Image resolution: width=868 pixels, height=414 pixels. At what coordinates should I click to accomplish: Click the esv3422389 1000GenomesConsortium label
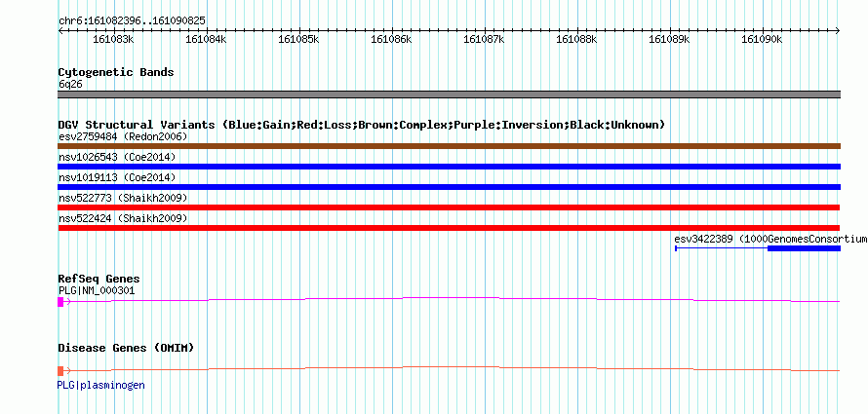click(770, 239)
